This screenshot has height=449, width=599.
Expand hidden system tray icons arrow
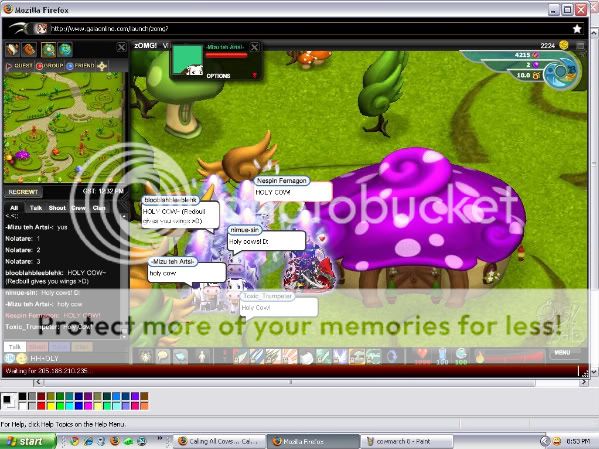(545, 441)
